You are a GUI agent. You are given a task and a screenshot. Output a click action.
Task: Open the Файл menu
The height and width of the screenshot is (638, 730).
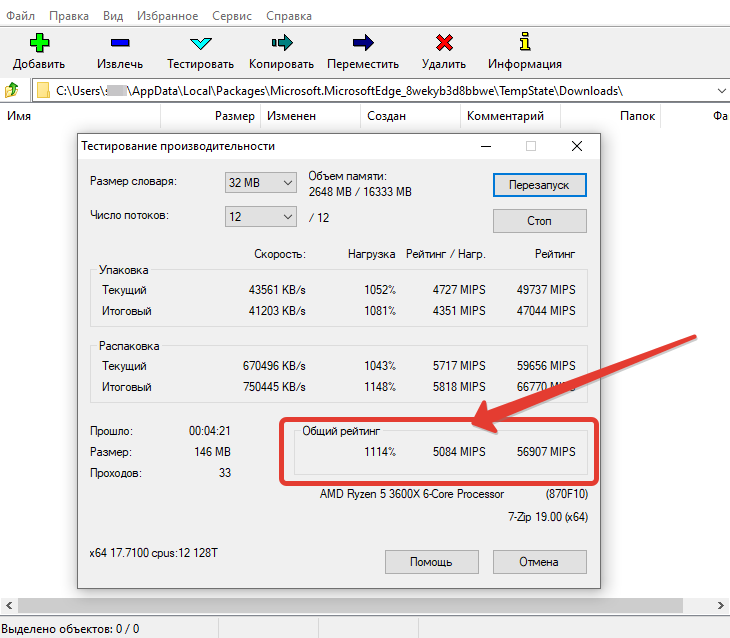(20, 16)
